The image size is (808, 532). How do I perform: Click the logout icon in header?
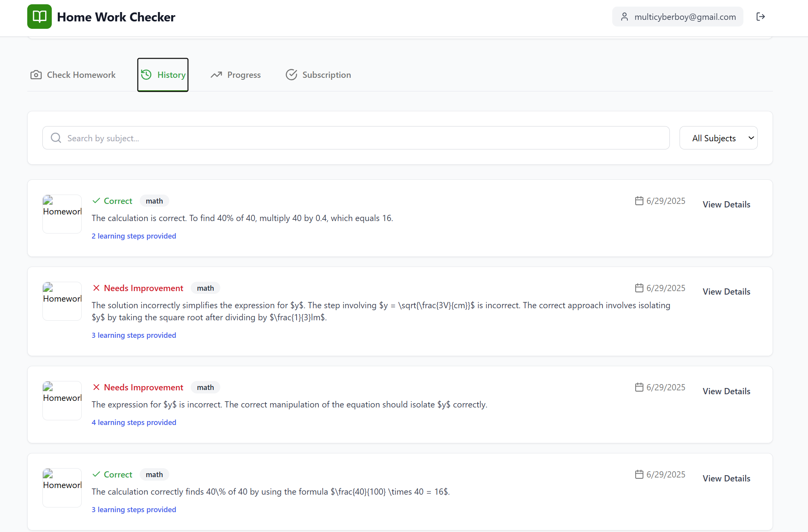[x=761, y=17]
